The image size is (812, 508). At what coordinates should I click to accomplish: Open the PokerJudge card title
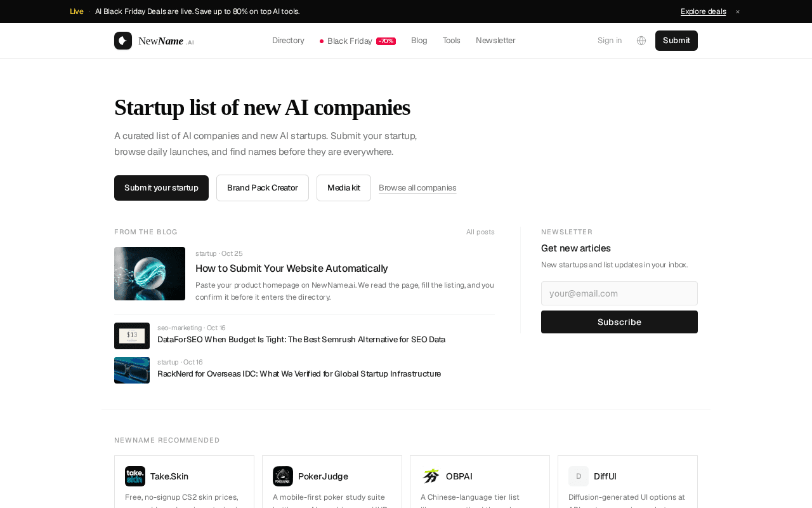point(323,476)
